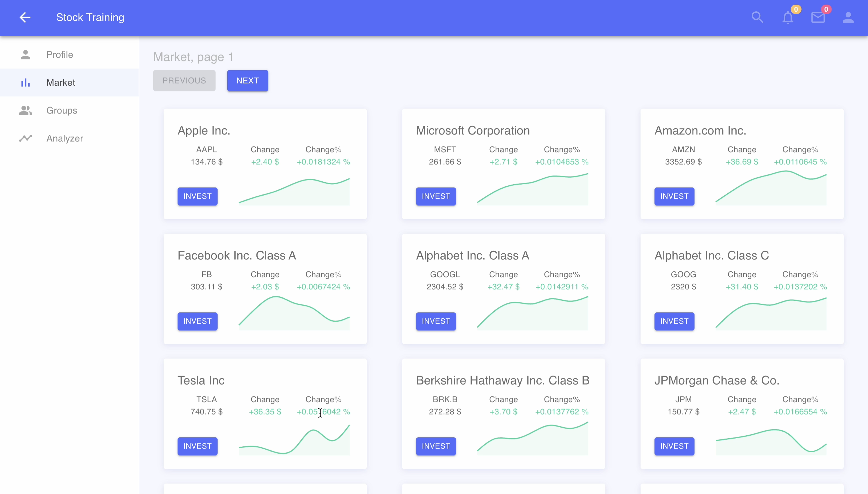Viewport: 868px width, 494px height.
Task: Open notifications bell icon
Action: (x=788, y=18)
